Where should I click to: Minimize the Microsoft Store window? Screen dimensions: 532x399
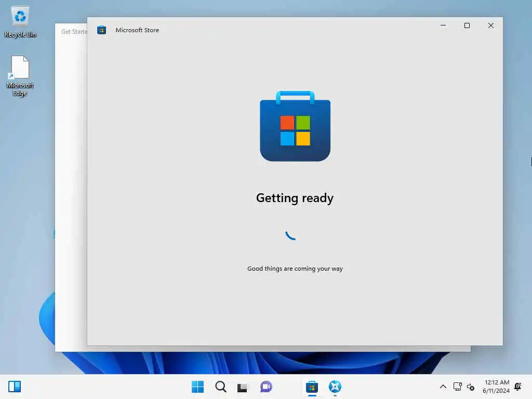point(443,25)
